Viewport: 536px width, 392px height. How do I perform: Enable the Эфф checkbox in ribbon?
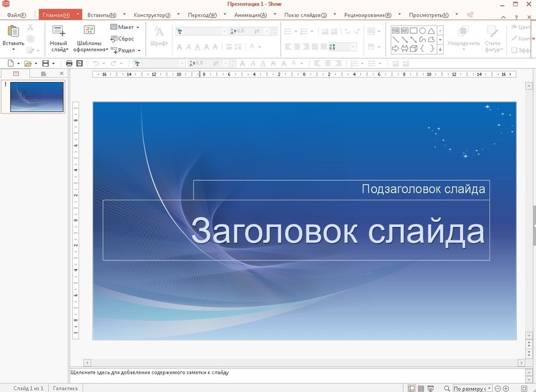pos(515,51)
